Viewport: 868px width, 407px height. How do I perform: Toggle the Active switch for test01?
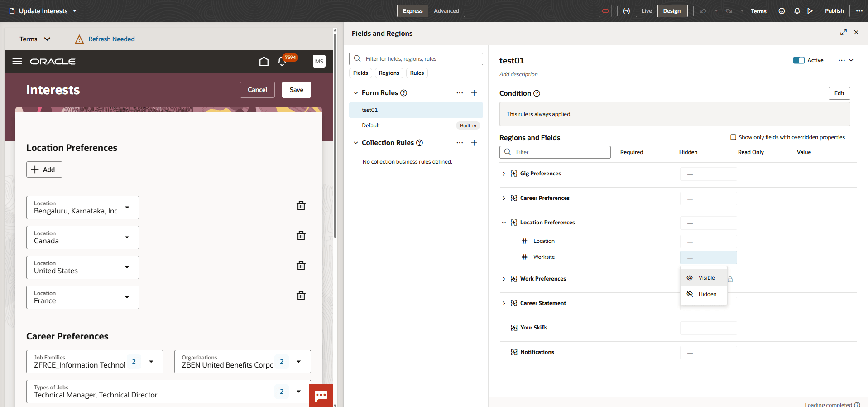[x=799, y=60]
